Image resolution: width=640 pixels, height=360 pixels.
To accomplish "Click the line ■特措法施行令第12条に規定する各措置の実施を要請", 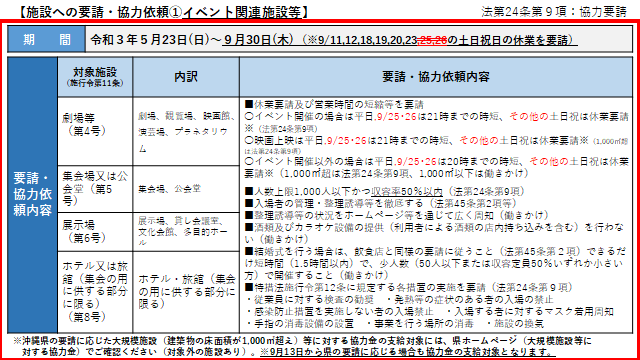I will pyautogui.click(x=409, y=287).
